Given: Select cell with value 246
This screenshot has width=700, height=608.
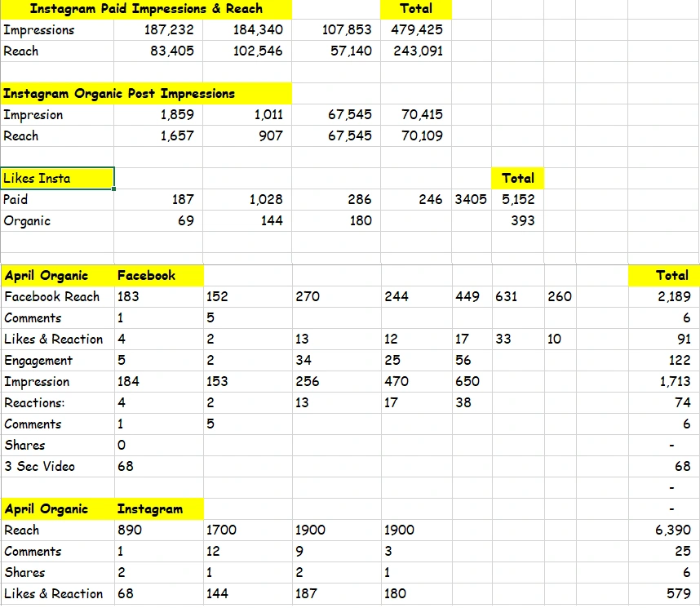Looking at the screenshot, I should click(x=416, y=199).
